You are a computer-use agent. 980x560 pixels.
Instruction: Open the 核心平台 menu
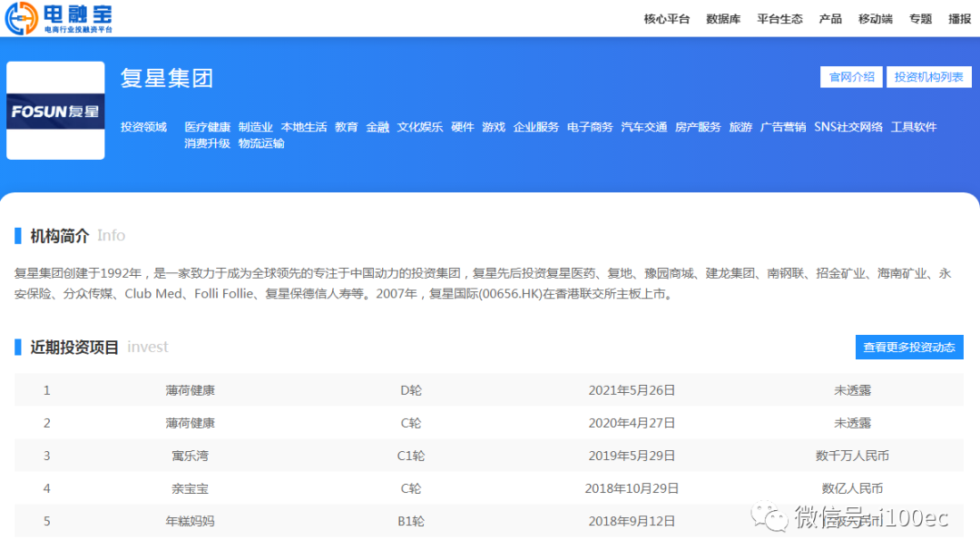point(667,19)
